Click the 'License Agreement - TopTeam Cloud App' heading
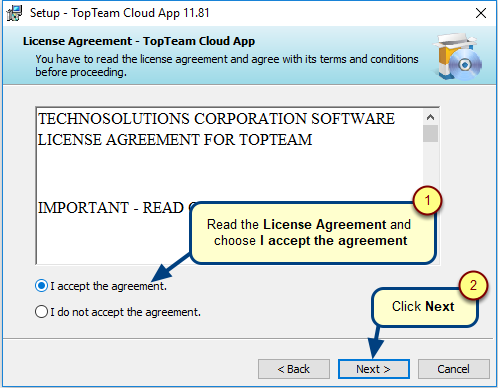The image size is (498, 388). [139, 41]
